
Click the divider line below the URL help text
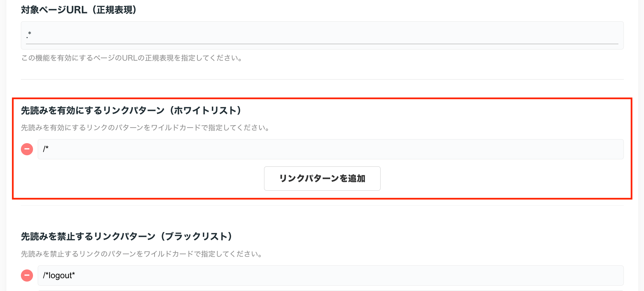(322, 79)
